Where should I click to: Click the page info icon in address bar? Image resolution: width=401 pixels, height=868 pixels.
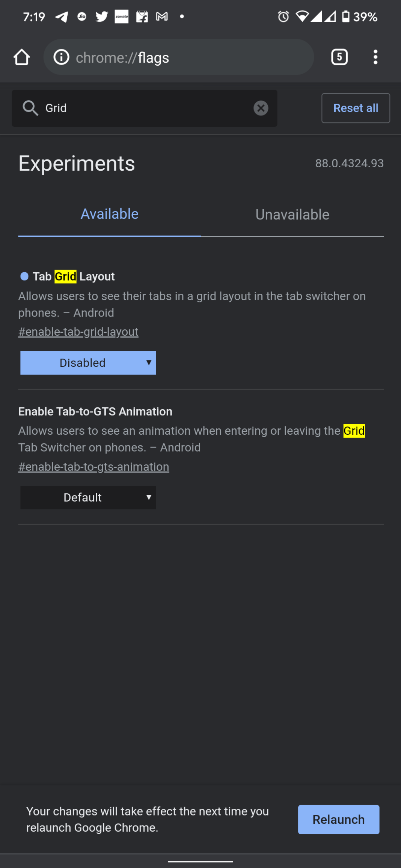tap(61, 57)
